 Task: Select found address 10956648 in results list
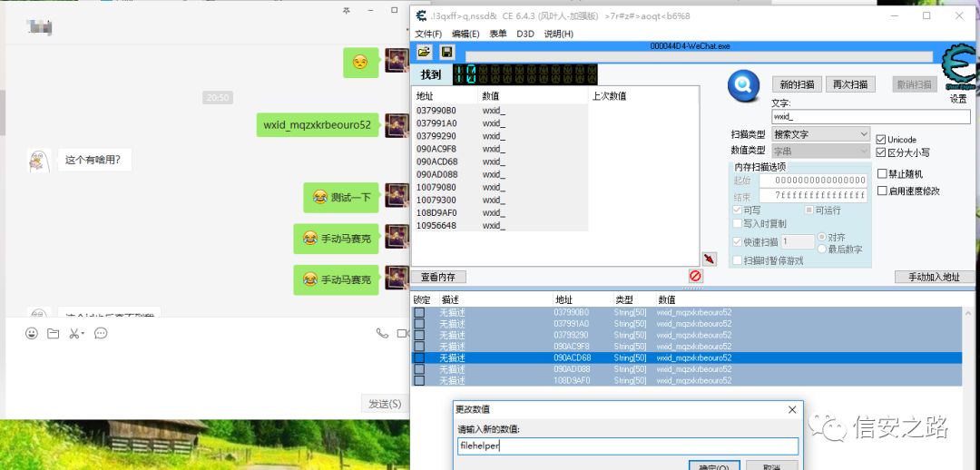tap(499, 226)
